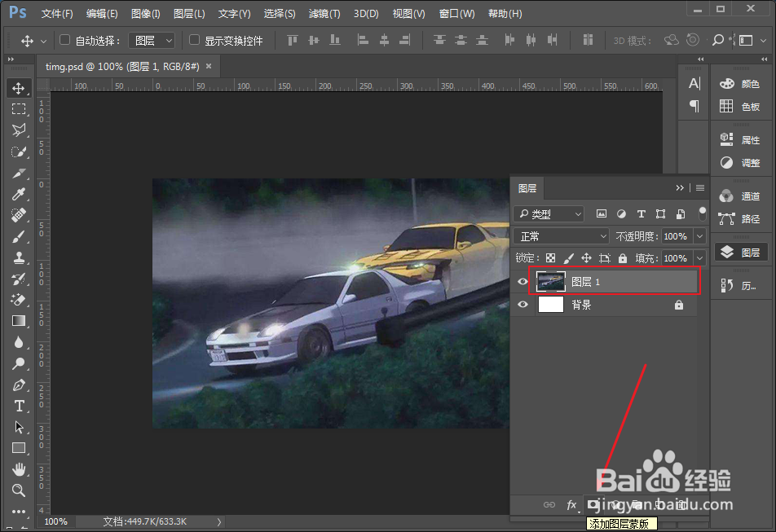Open the Character panel (A| icon)
Image resolution: width=776 pixels, height=532 pixels.
[x=694, y=84]
